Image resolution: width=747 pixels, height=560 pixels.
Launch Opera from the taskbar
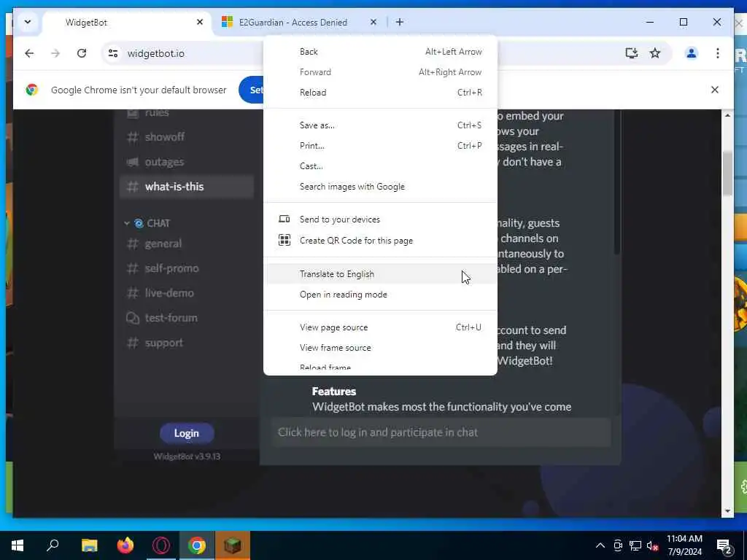click(x=161, y=545)
